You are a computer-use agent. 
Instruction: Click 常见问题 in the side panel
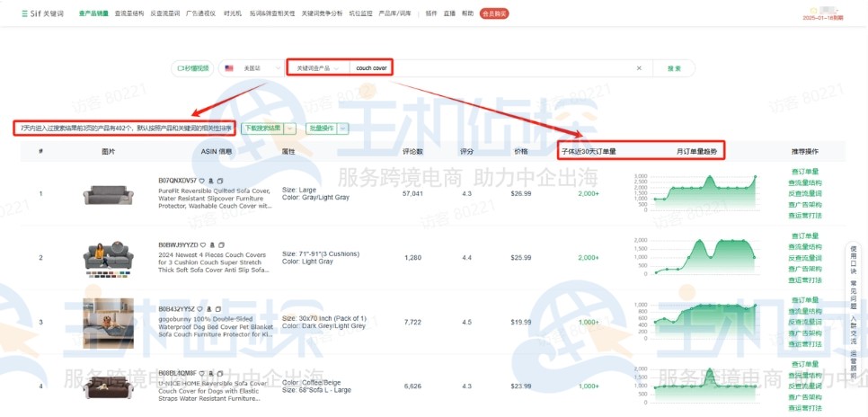[853, 294]
